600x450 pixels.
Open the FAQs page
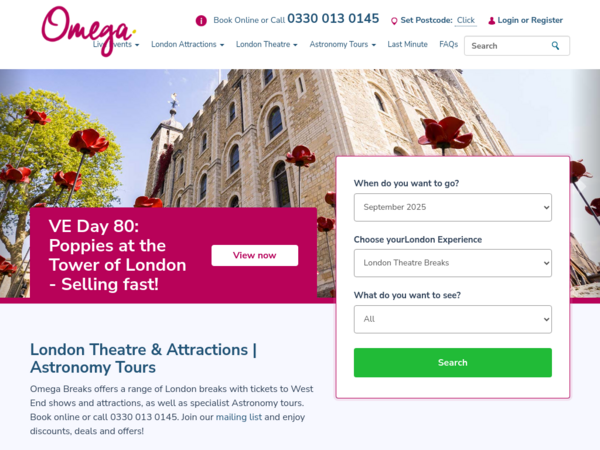click(x=448, y=44)
